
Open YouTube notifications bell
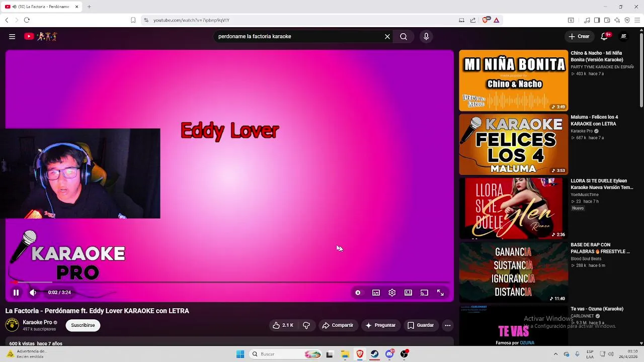click(x=605, y=36)
